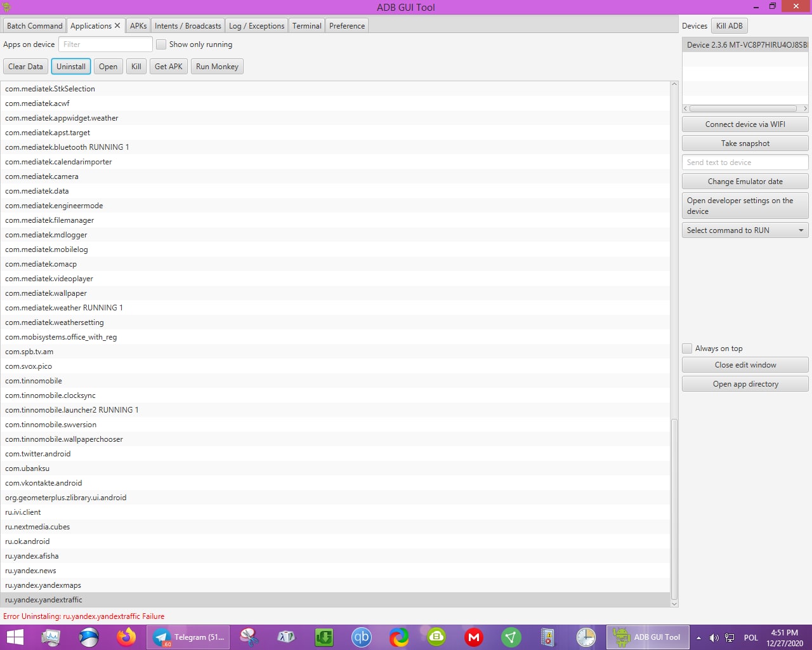Open the Windows Start menu
The image size is (812, 650).
15,637
